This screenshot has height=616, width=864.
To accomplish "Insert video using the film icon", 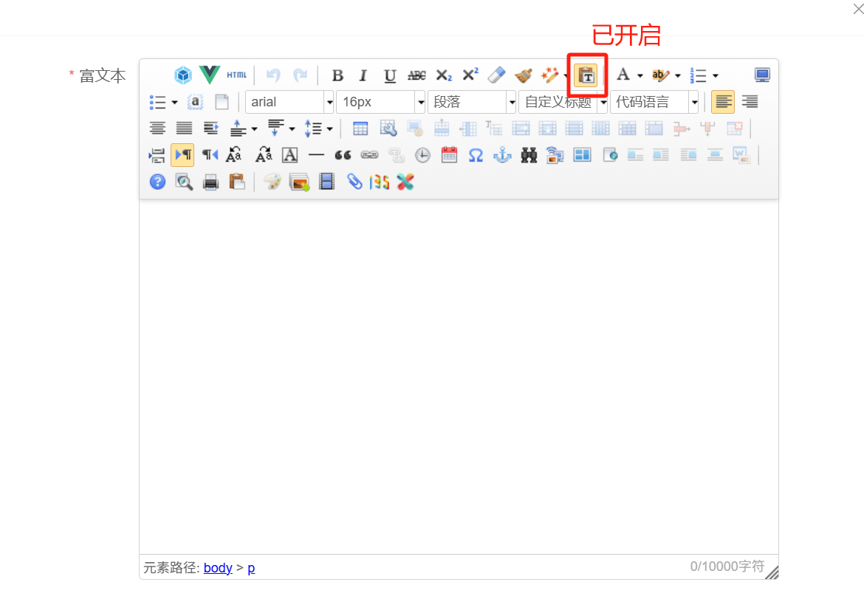I will (x=326, y=182).
